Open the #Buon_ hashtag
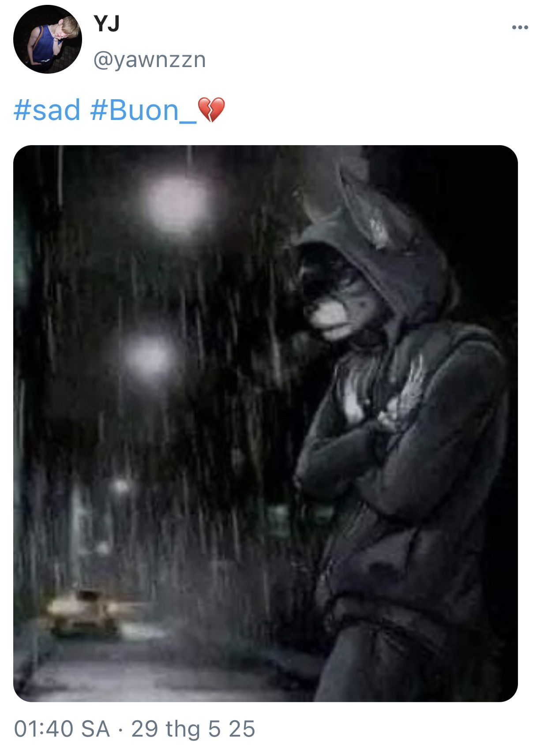Screen dimensions: 548x756 (143, 110)
